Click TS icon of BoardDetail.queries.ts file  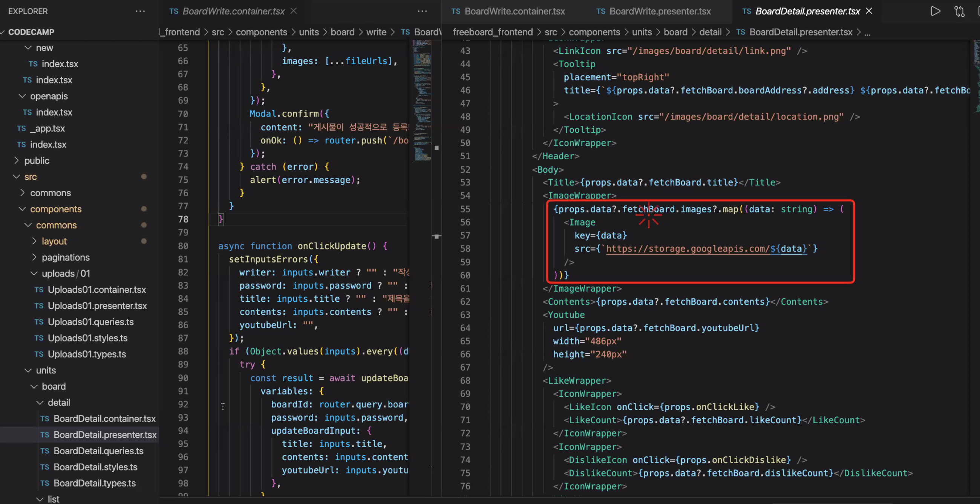click(x=45, y=451)
